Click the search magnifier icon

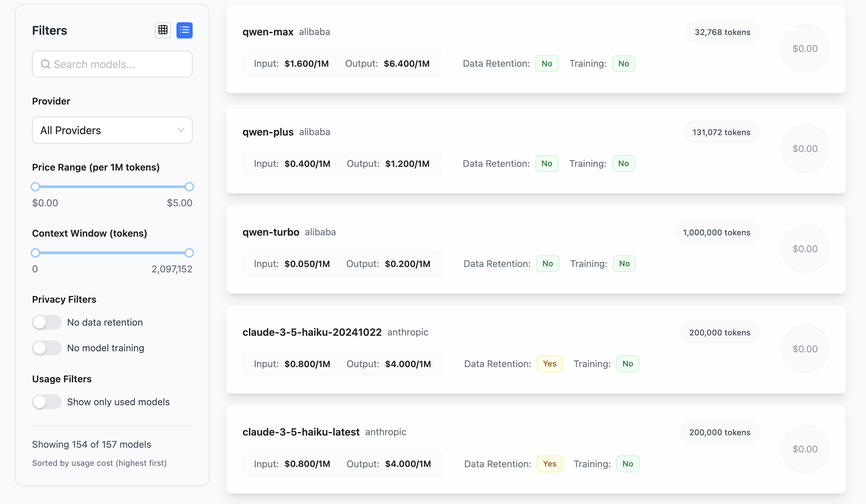click(45, 64)
